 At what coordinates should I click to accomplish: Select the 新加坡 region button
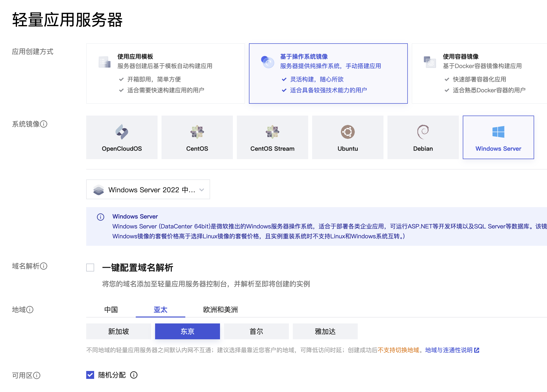pyautogui.click(x=118, y=331)
